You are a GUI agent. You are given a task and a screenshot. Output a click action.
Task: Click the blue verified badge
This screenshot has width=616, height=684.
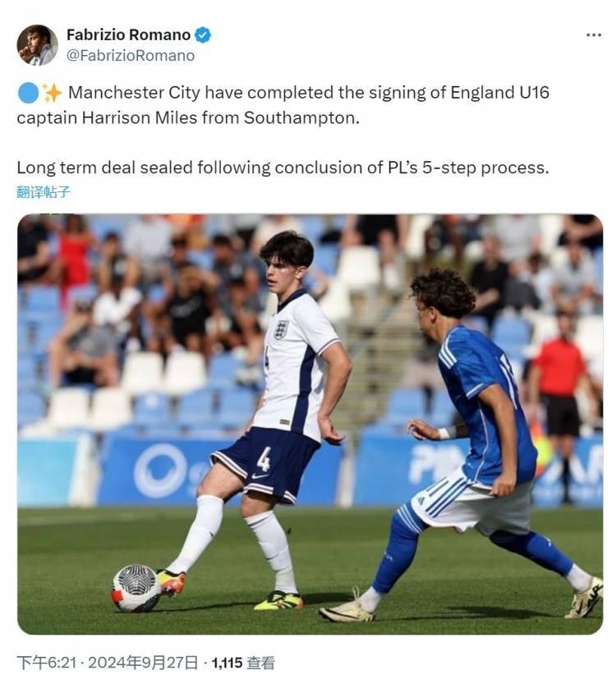(203, 34)
